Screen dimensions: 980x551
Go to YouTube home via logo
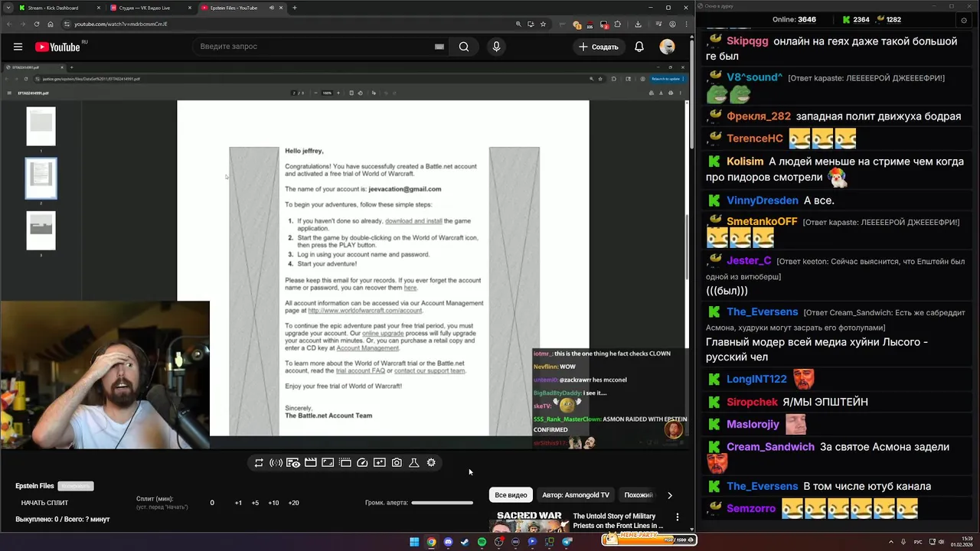click(x=57, y=47)
